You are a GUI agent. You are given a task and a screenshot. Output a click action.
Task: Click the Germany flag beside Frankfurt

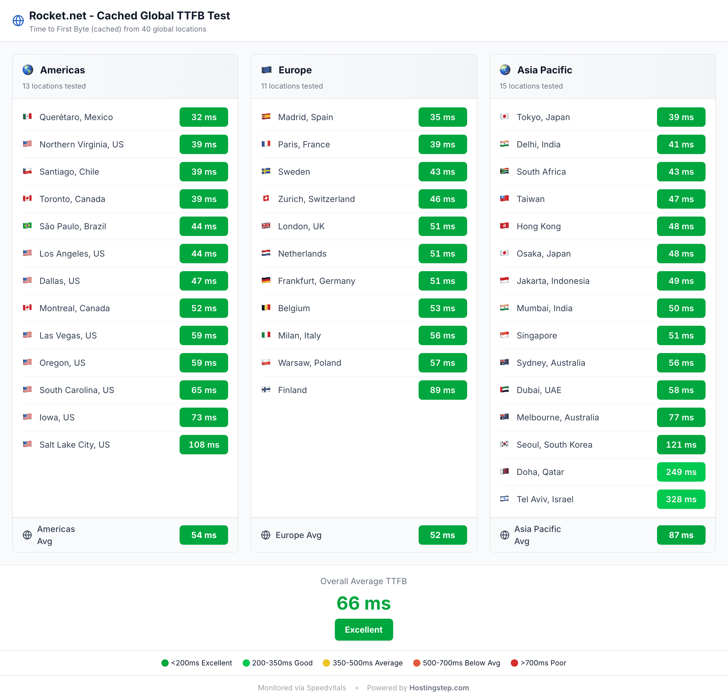pyautogui.click(x=266, y=280)
